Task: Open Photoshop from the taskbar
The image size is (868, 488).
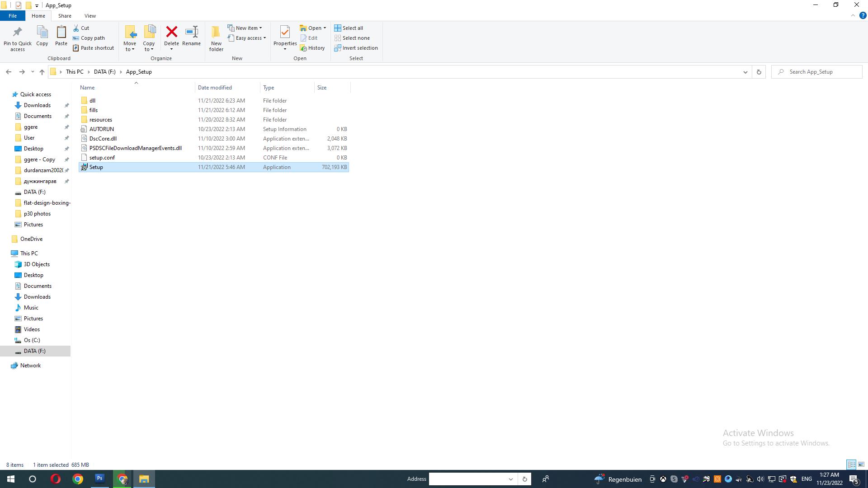Action: pos(100,479)
